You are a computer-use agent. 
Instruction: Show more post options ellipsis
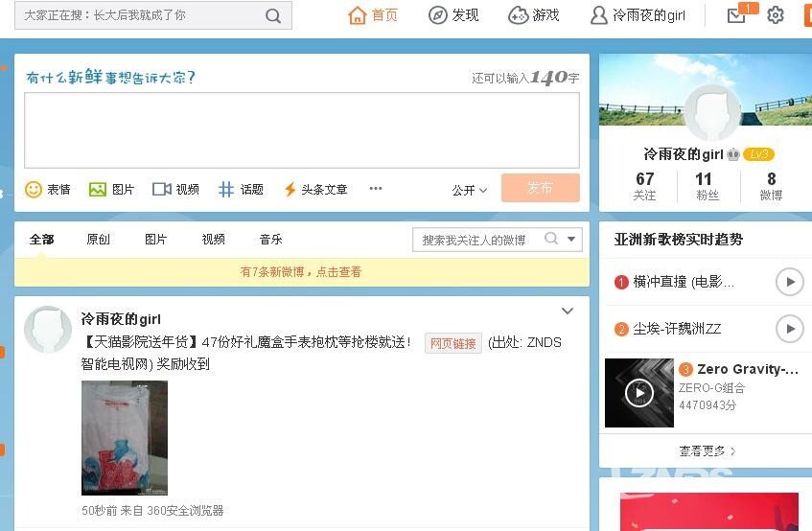tap(376, 189)
